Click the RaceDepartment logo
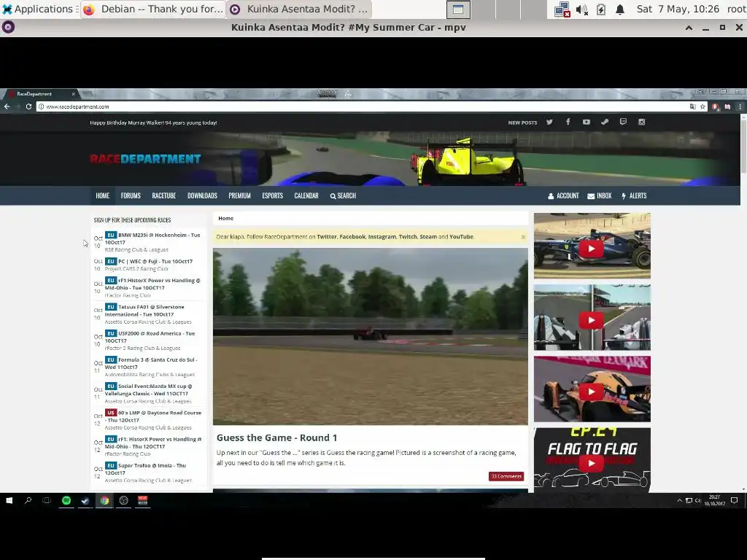Viewport: 747px width, 560px height. pos(145,159)
